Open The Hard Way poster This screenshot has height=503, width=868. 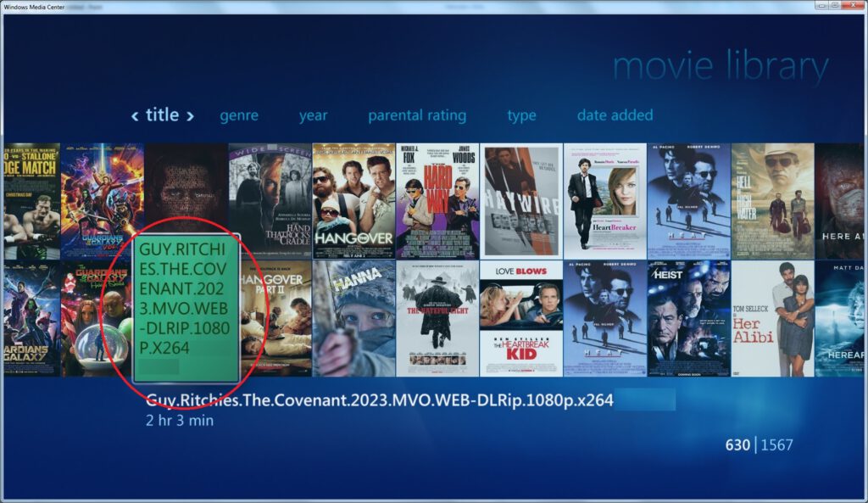(437, 201)
